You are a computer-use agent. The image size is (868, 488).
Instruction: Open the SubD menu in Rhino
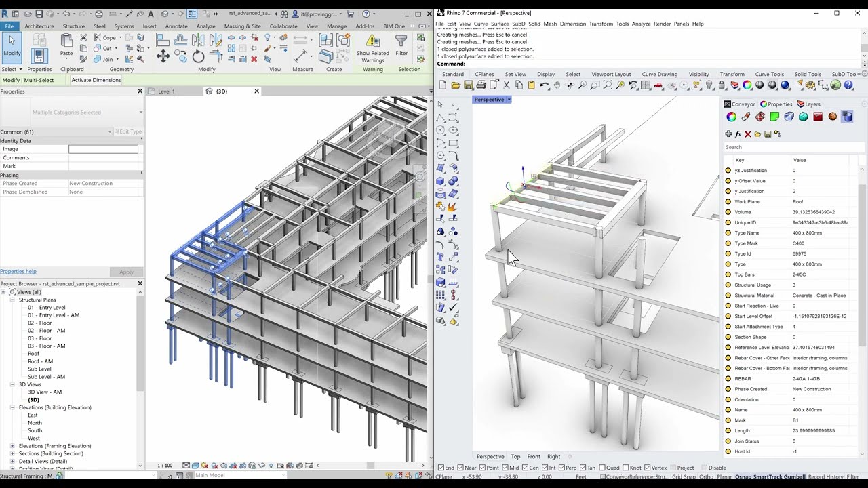(519, 24)
